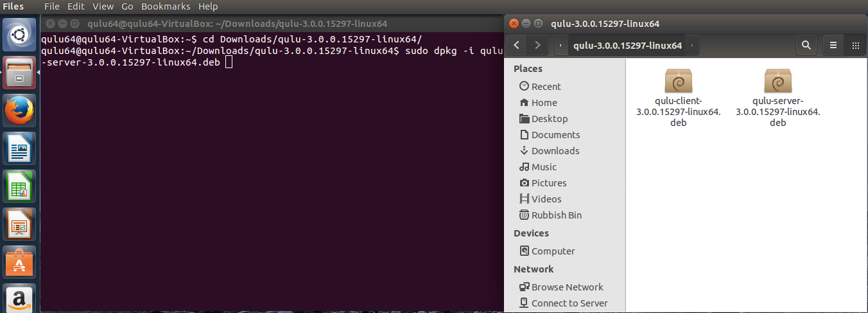Launch LibreOffice Impress from the dock
Screen dimensions: 868x313
pos(20,224)
